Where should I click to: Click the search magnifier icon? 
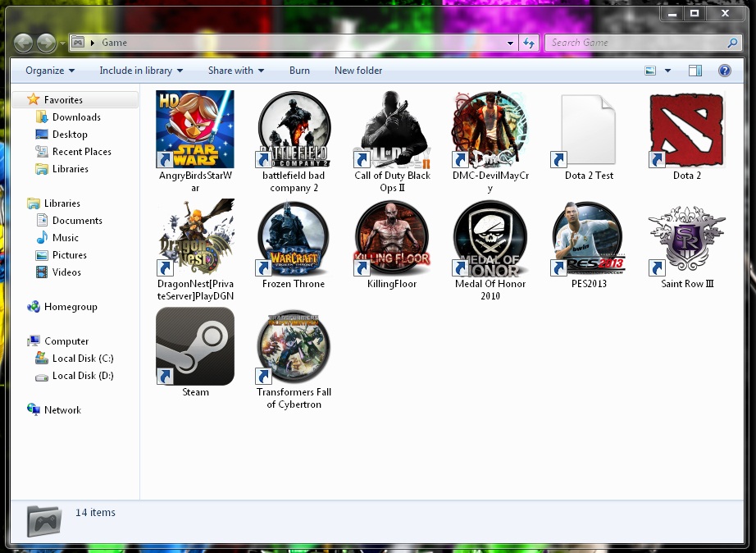coord(732,43)
